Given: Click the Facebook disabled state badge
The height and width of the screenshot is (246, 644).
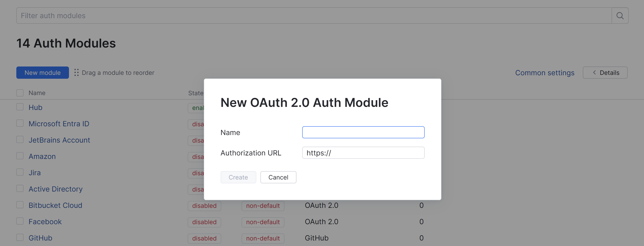Looking at the screenshot, I should (x=204, y=222).
